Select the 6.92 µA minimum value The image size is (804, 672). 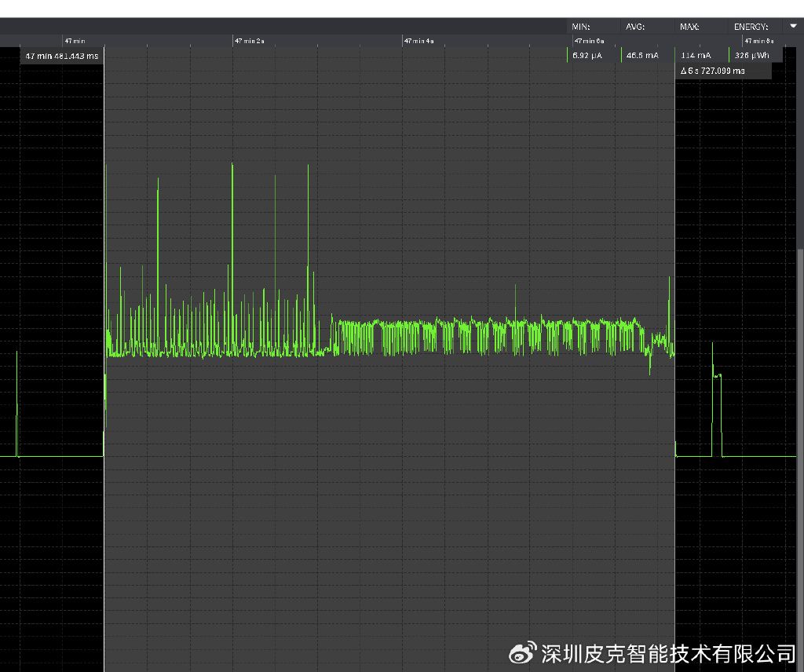(x=587, y=56)
